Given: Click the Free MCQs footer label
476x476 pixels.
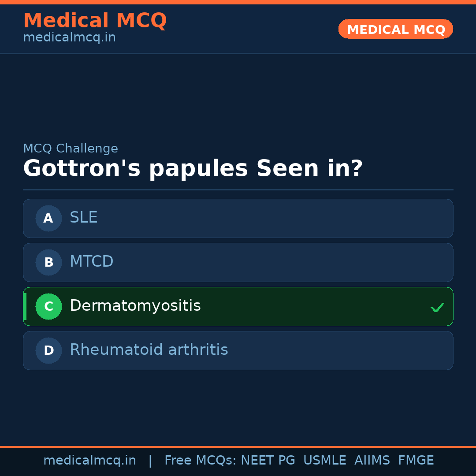Looking at the screenshot, I should [x=201, y=461].
